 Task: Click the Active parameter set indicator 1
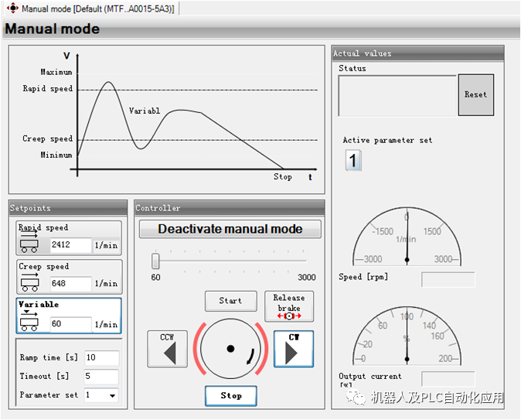click(352, 161)
